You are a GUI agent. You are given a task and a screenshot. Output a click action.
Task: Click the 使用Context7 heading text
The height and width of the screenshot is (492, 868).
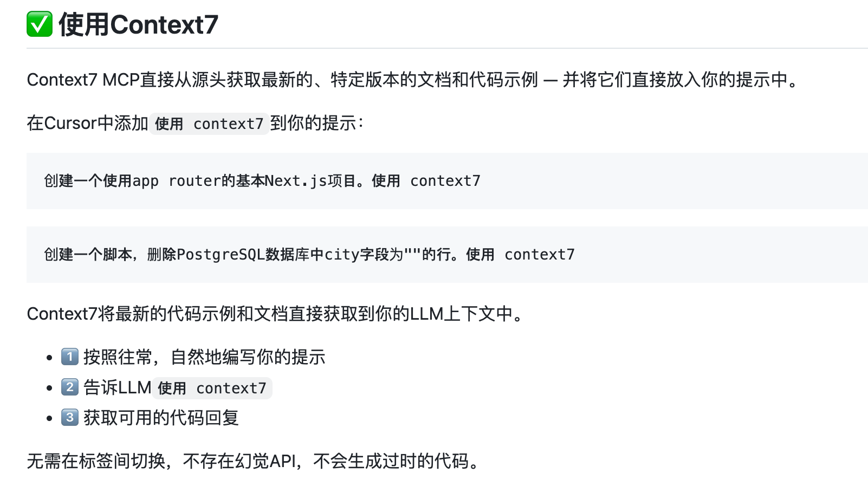[138, 24]
